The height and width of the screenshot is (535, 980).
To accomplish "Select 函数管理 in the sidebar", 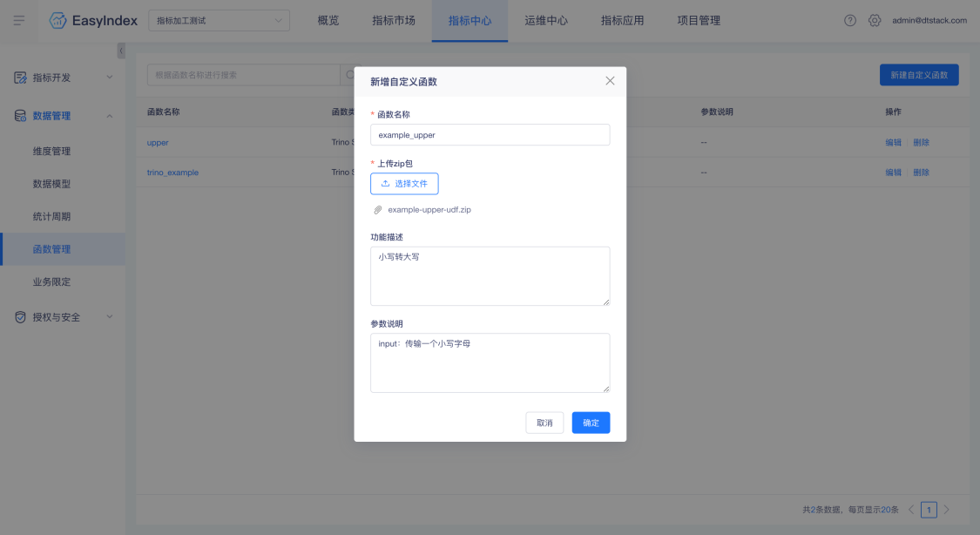I will click(63, 248).
